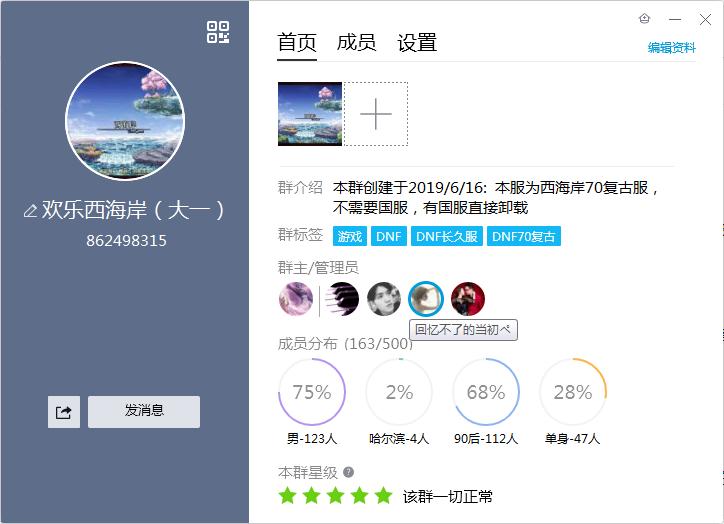Select the DNF长久服 group tag
The height and width of the screenshot is (524, 724).
click(446, 236)
